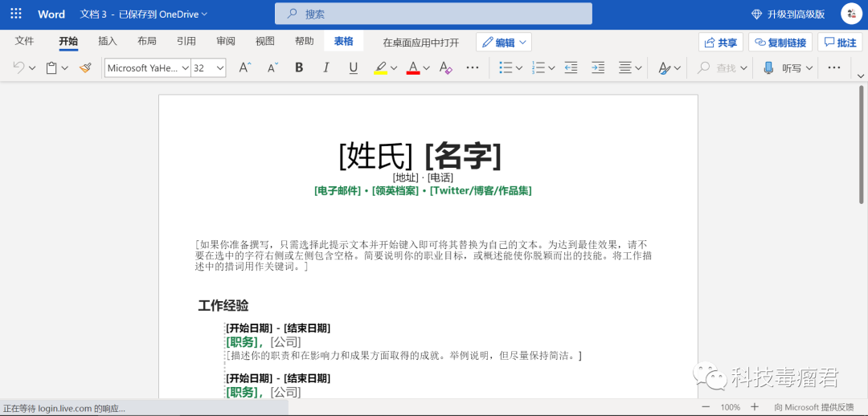
Task: Click the 复制链接 button
Action: pos(780,43)
